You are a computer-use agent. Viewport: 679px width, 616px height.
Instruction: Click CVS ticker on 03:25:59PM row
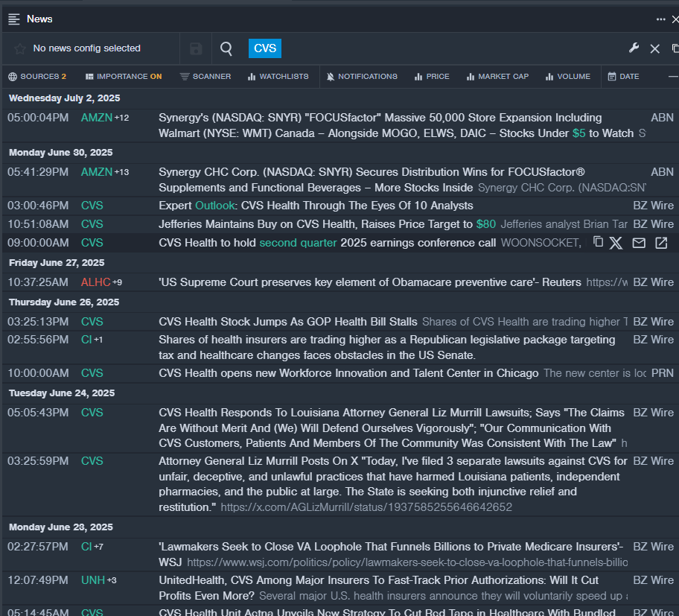click(92, 461)
